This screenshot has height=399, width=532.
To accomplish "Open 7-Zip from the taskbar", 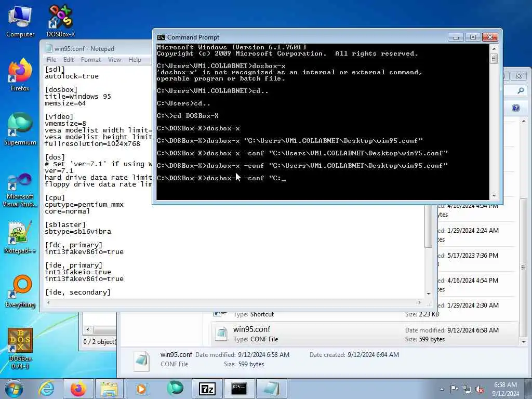I will (x=207, y=389).
